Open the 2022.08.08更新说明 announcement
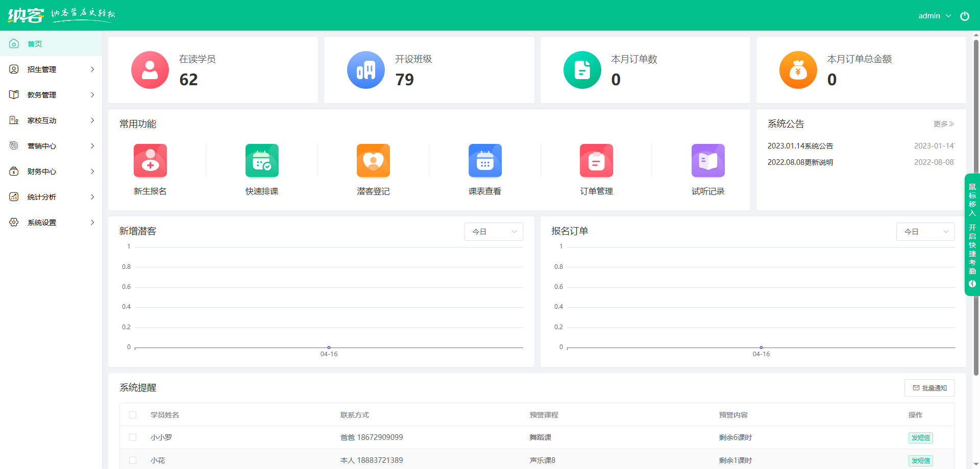980x469 pixels. [800, 162]
